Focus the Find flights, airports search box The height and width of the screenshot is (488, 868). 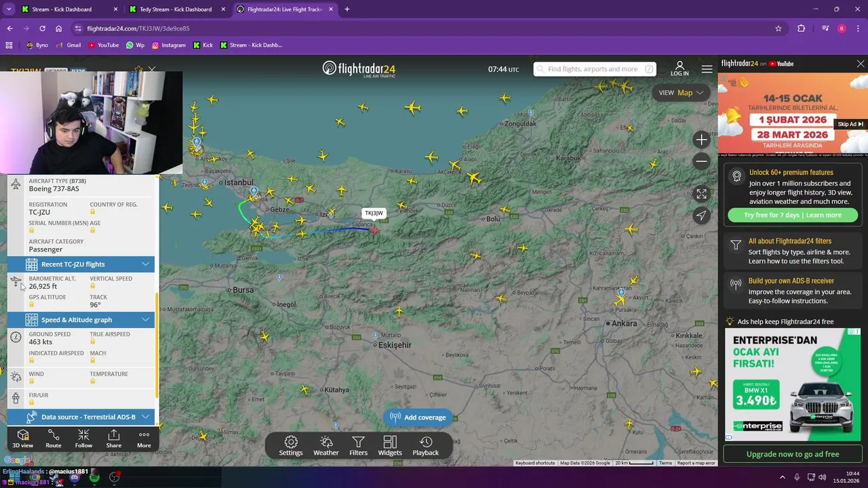point(595,69)
